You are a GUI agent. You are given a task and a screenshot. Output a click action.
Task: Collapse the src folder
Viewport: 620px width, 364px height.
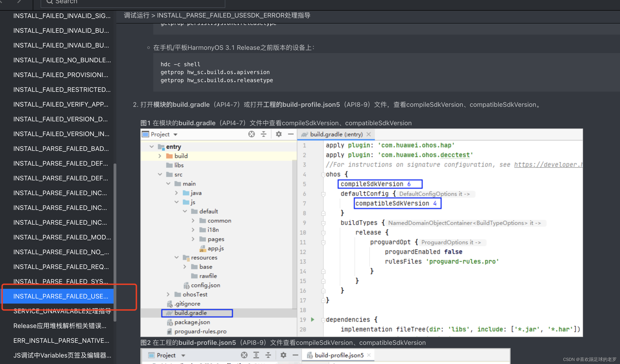click(160, 174)
